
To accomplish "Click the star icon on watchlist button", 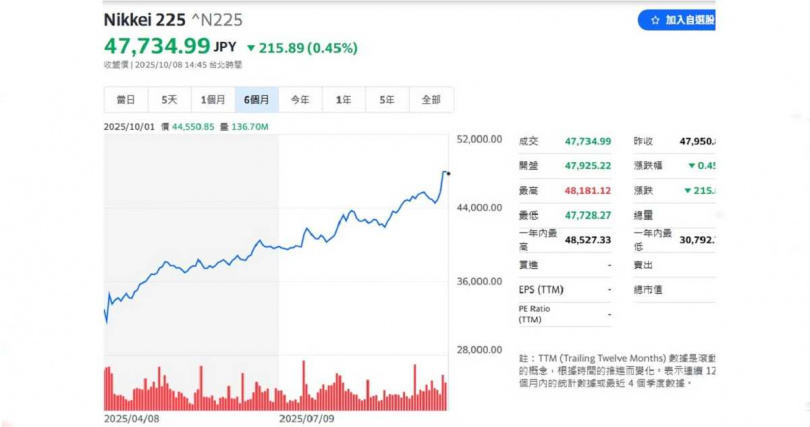I will (x=655, y=20).
